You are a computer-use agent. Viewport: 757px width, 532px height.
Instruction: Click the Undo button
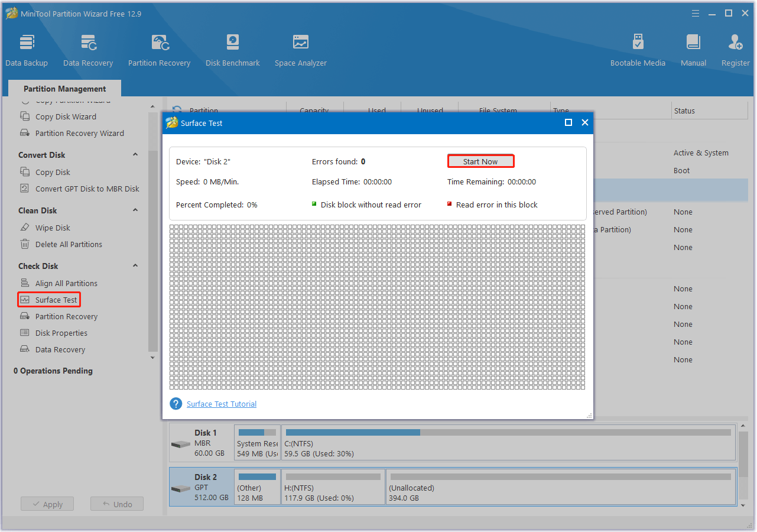click(117, 504)
